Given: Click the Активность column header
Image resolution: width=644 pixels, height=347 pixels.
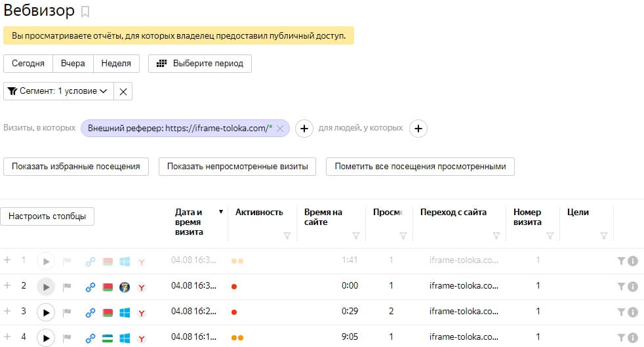Looking at the screenshot, I should (x=259, y=213).
